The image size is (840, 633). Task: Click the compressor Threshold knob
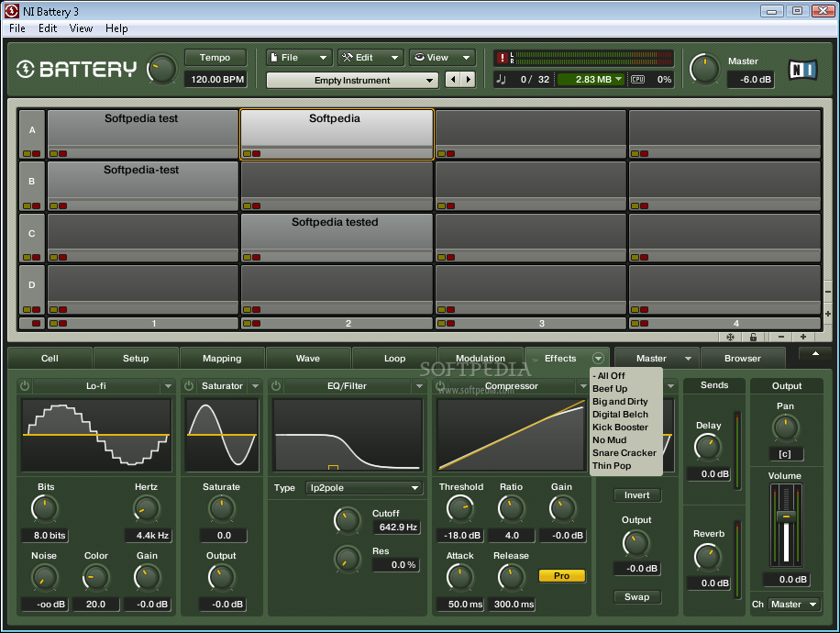(459, 508)
